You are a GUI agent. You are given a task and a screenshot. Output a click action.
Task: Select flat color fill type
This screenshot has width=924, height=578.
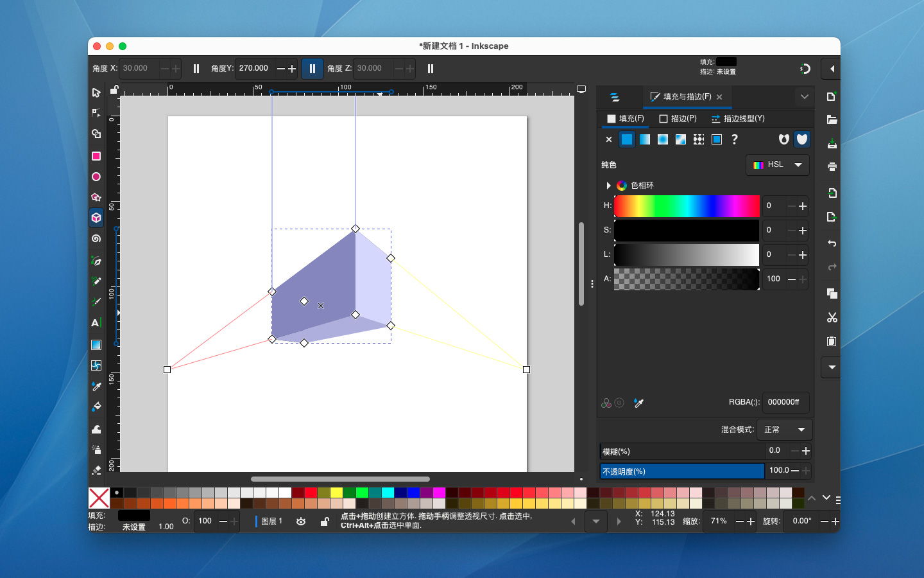pos(627,139)
